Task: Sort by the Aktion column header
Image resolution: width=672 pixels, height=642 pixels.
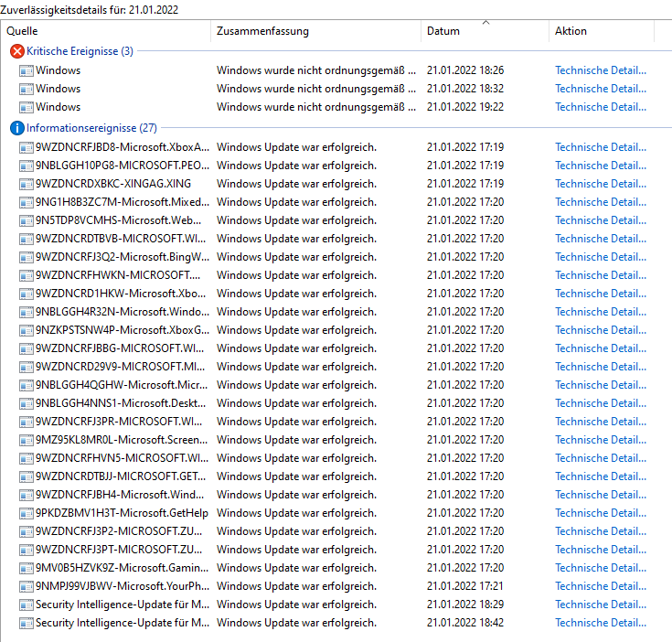Action: click(602, 31)
